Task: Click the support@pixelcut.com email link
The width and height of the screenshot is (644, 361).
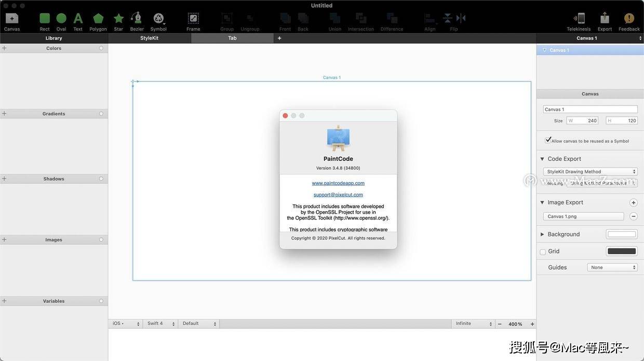Action: 338,195
